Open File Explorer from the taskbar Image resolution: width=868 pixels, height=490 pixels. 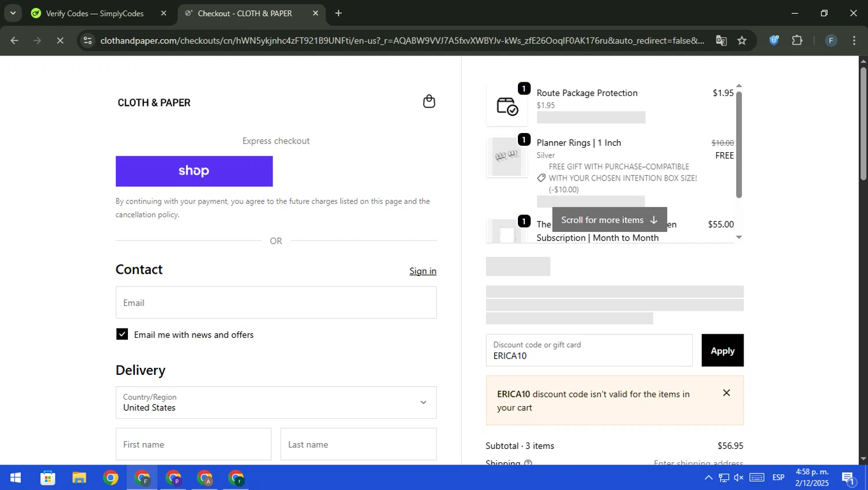[79, 478]
